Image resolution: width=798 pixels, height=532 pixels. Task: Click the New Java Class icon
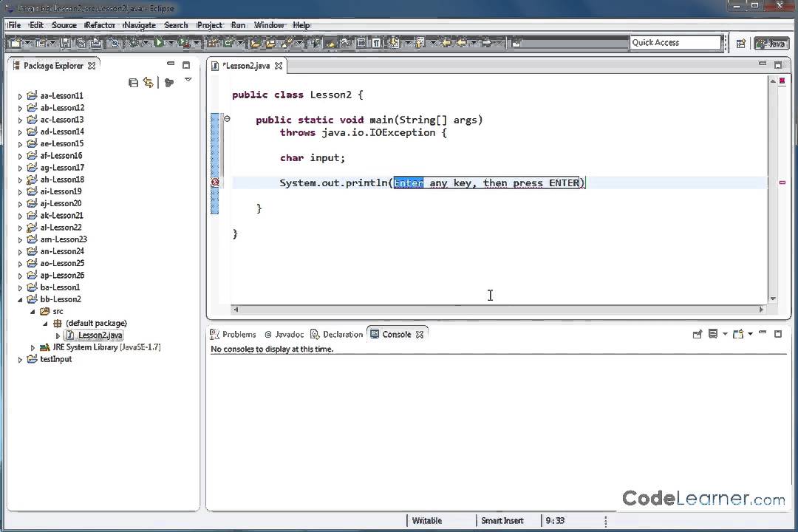pos(228,44)
